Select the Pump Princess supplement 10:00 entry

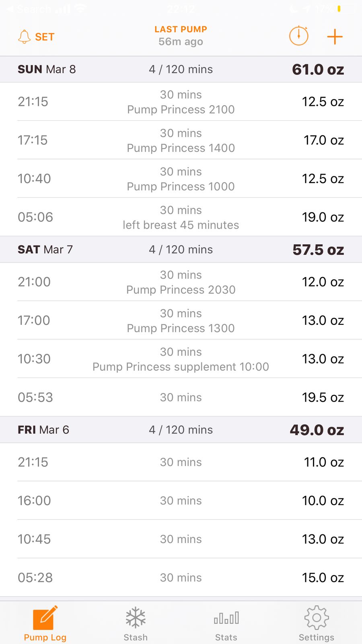coord(181,359)
